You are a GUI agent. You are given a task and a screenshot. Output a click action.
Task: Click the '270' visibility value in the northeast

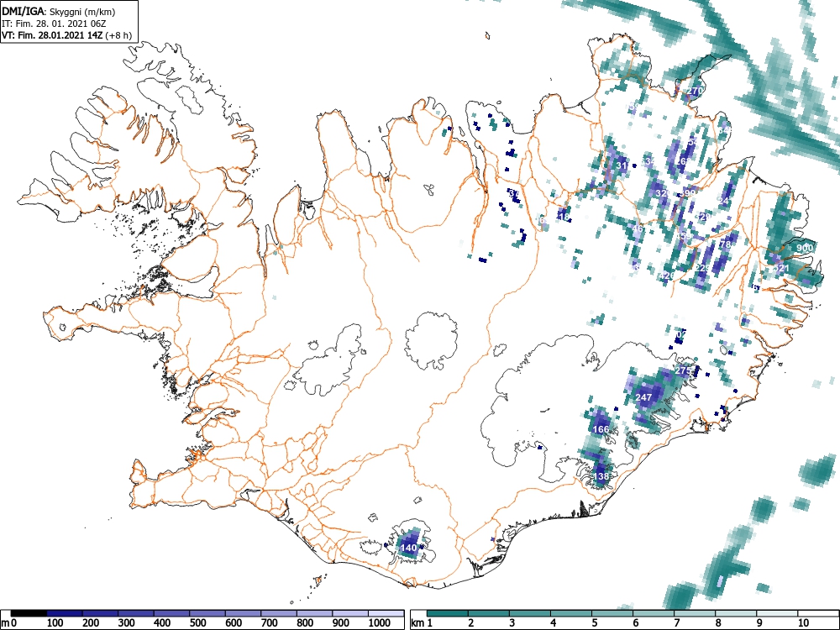(x=695, y=91)
